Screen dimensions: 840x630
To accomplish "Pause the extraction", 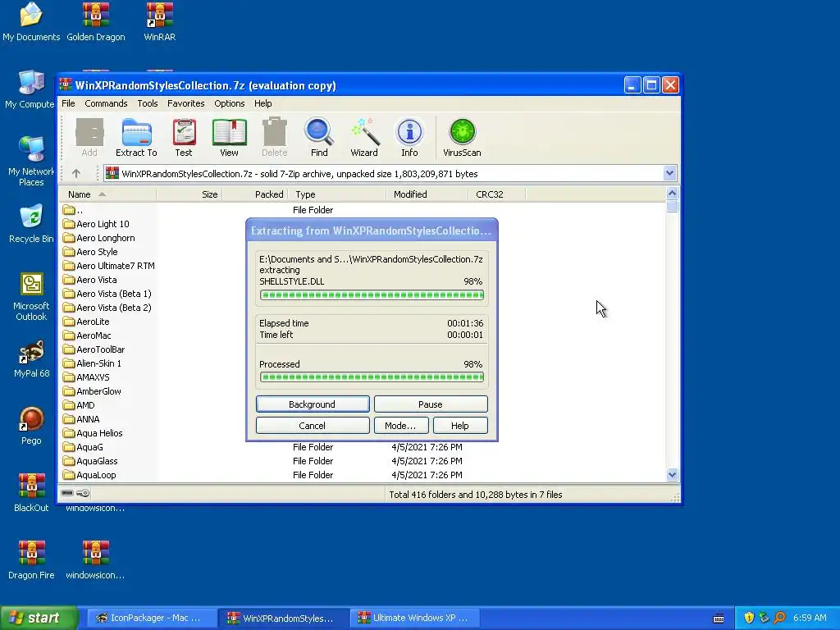I will click(x=431, y=404).
